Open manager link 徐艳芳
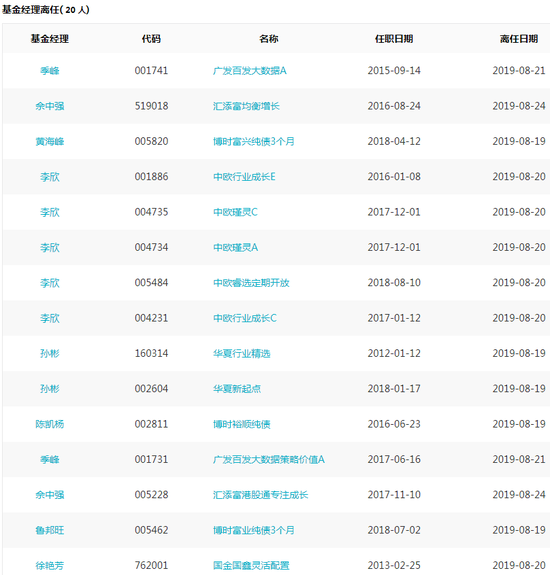This screenshot has width=550, height=575. 50,565
